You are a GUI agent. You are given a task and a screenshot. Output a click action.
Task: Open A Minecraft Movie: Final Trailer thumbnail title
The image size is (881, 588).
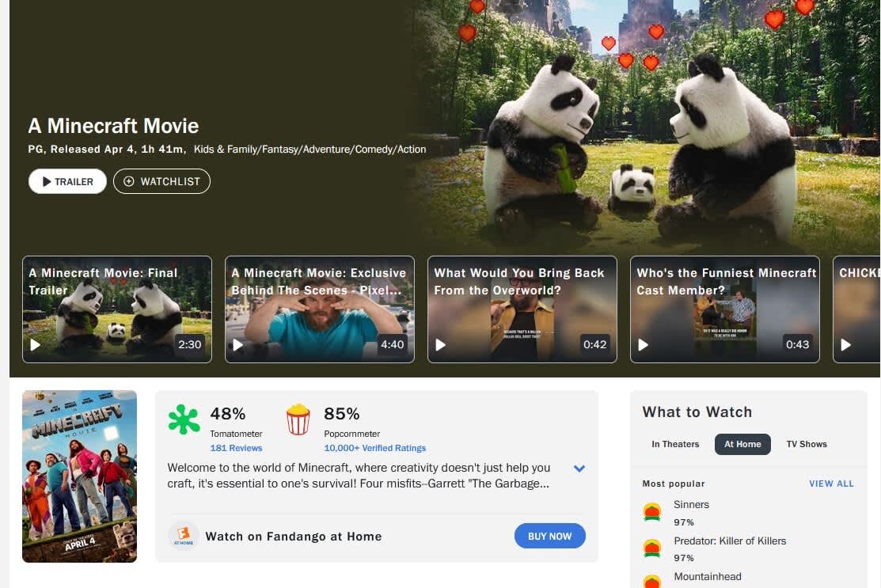(104, 282)
